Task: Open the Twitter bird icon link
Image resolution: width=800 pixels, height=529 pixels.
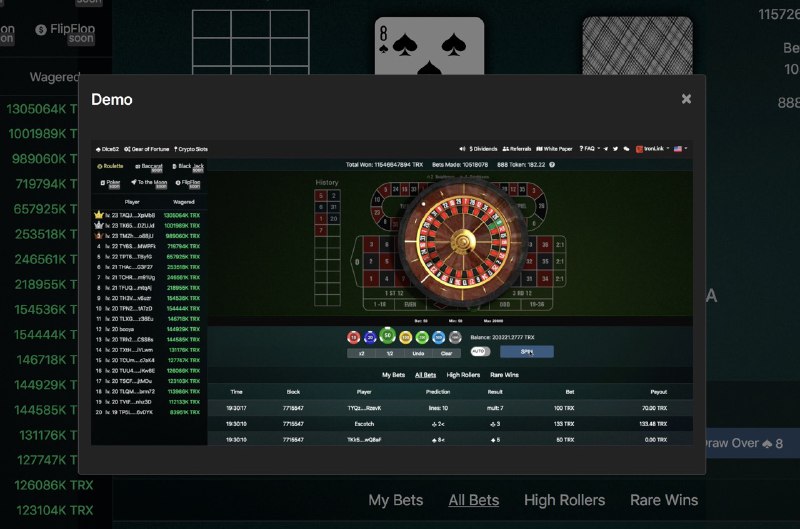Action: point(615,149)
